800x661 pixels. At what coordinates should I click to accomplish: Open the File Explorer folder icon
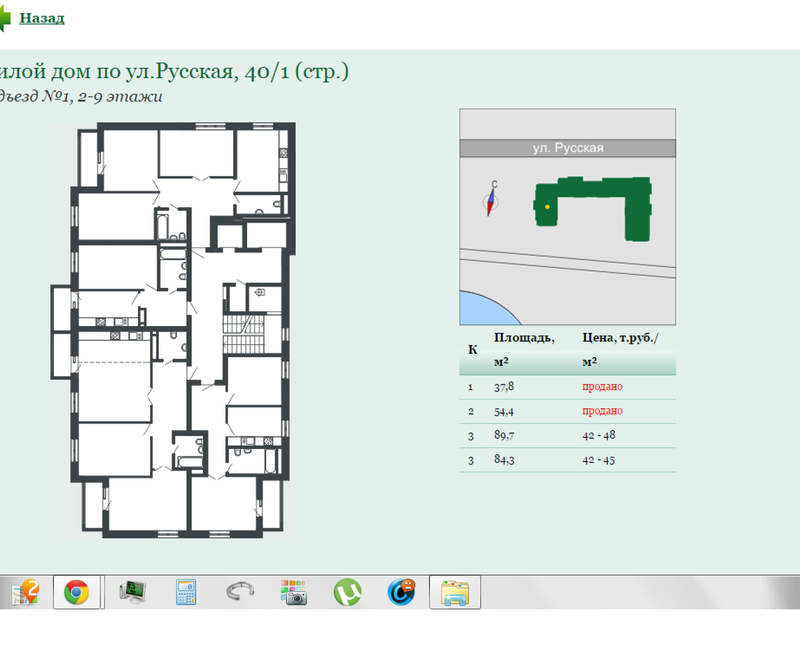[455, 593]
